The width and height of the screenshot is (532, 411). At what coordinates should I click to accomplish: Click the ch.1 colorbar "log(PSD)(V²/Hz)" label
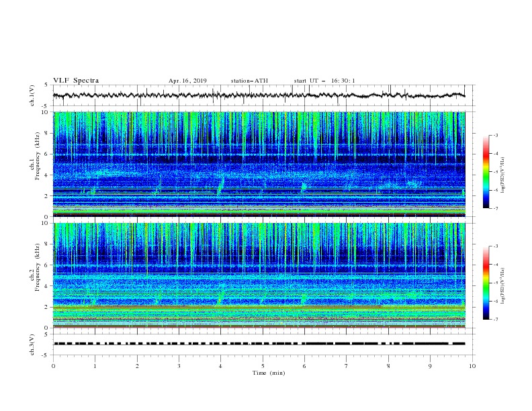[x=503, y=175]
